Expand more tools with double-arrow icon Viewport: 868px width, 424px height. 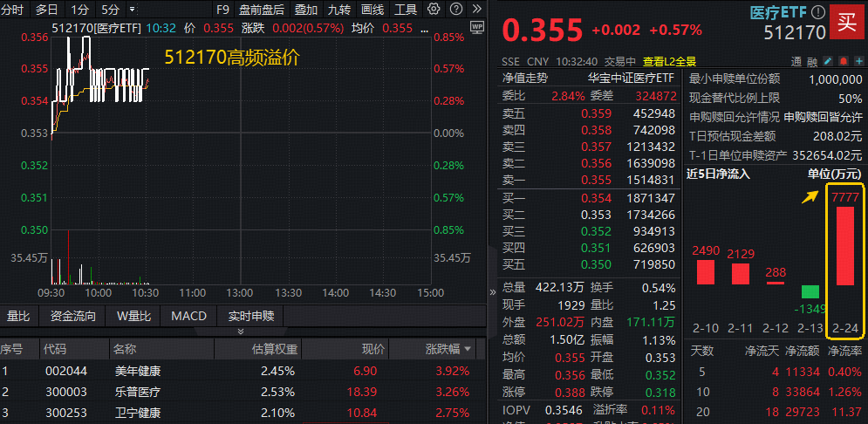[476, 9]
